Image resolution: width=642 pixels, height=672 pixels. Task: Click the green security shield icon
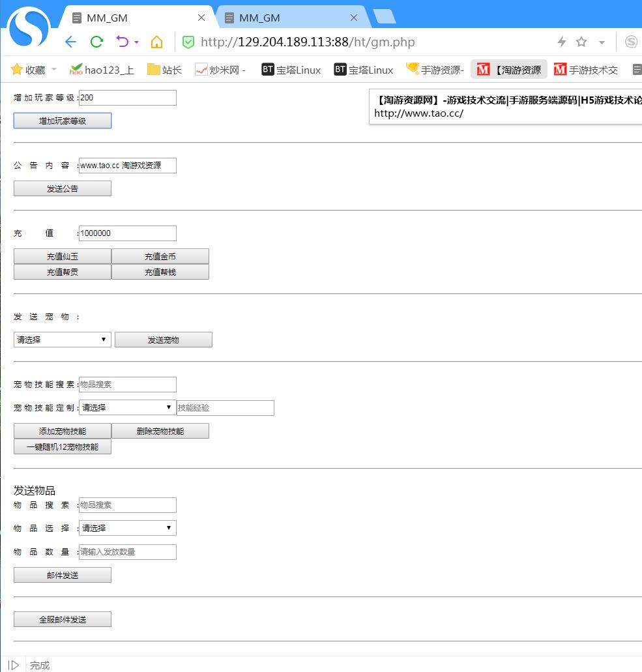188,42
